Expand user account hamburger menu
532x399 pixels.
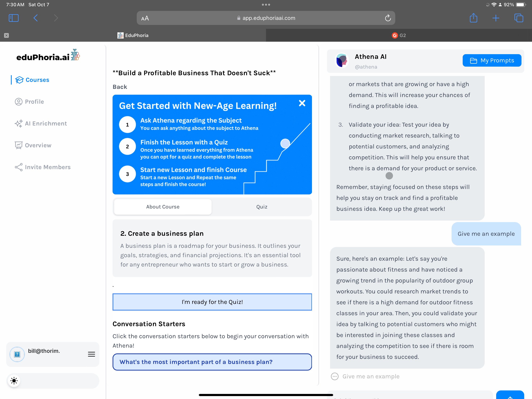point(91,354)
